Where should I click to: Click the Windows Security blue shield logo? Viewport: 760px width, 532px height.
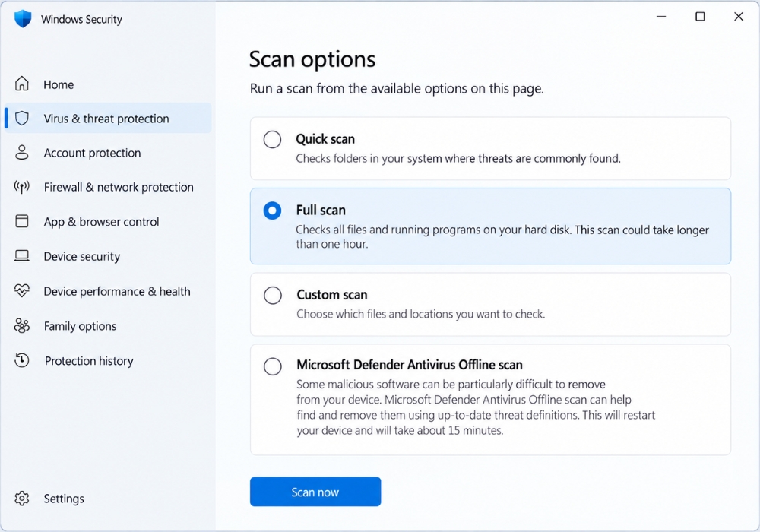click(23, 19)
